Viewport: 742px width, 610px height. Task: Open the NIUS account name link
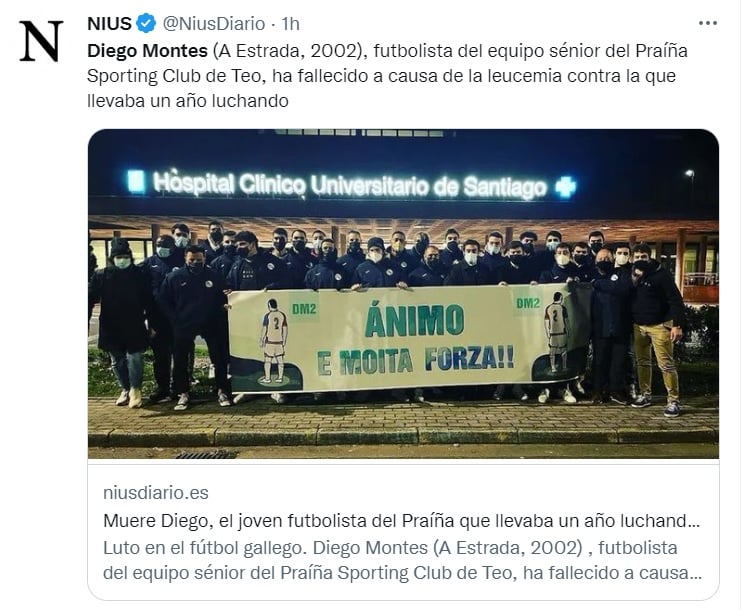tap(109, 24)
